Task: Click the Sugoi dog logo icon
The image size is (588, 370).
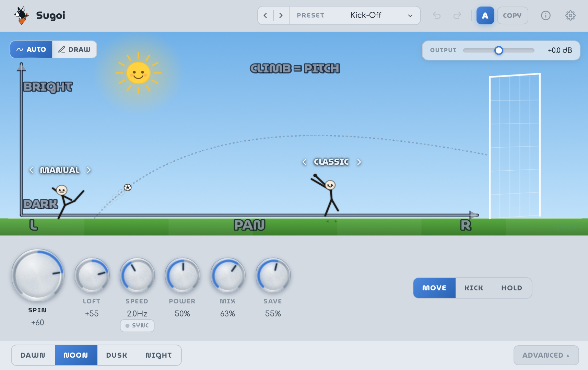Action: point(22,15)
